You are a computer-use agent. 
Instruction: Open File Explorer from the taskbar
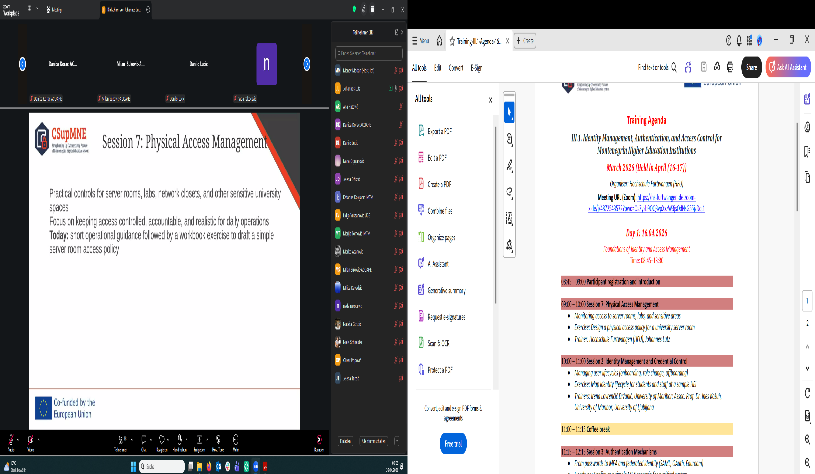click(x=200, y=466)
